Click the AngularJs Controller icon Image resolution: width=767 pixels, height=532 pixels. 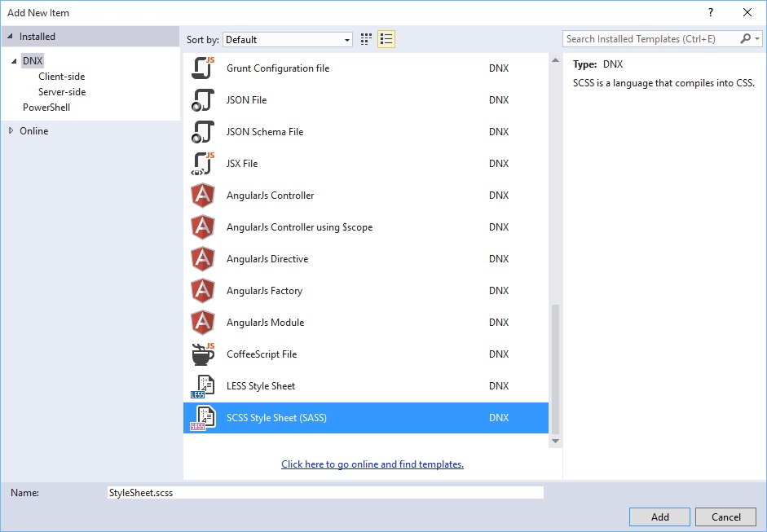(203, 195)
